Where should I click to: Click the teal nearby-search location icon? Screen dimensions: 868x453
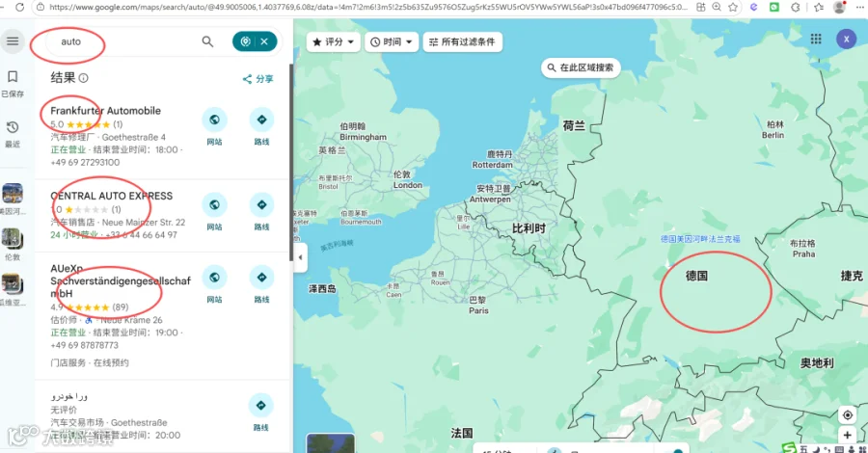click(245, 41)
